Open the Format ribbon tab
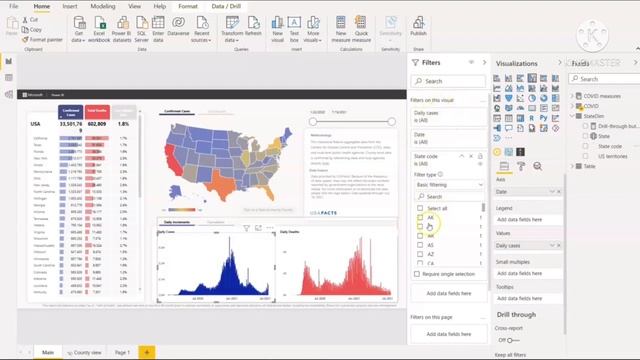This screenshot has width=640, height=360. 188,6
